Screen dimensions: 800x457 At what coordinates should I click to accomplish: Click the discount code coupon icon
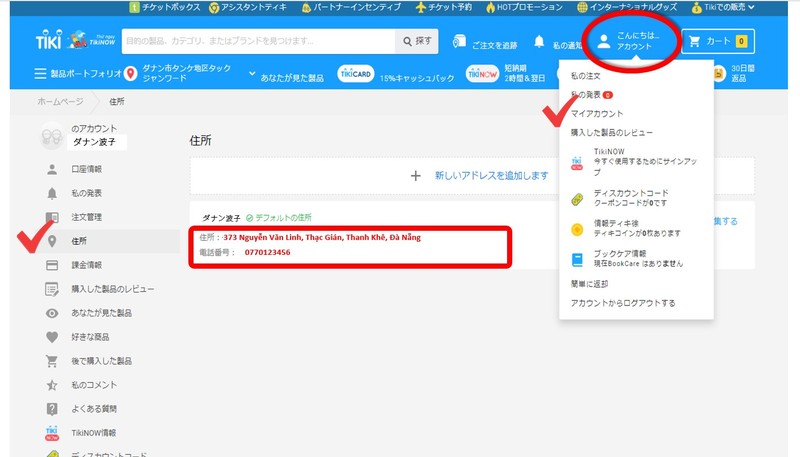pos(577,196)
